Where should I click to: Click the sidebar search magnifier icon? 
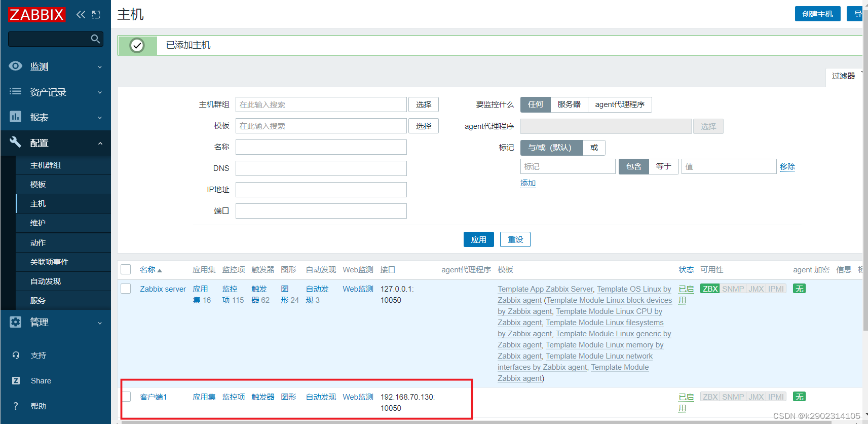(95, 39)
